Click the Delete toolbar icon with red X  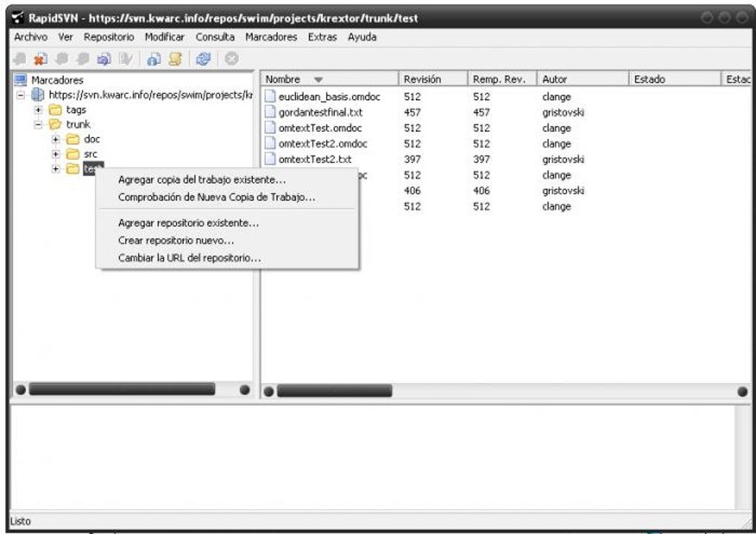click(x=41, y=59)
